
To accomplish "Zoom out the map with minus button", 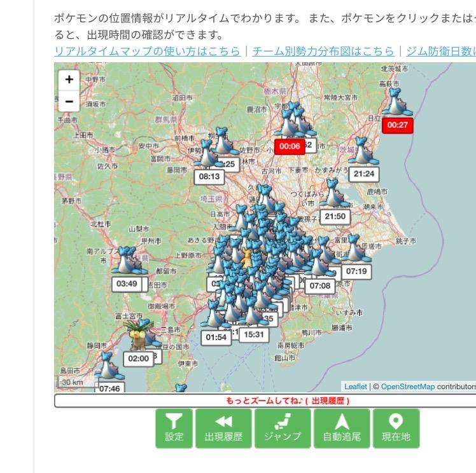I will coord(69,101).
